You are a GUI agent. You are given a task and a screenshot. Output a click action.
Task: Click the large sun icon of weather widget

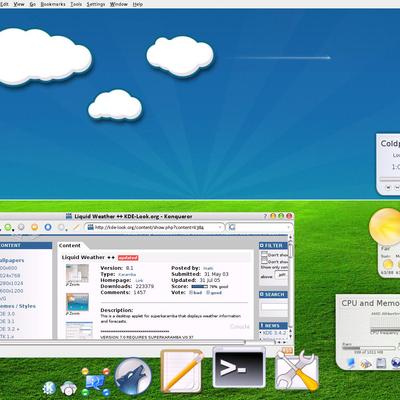385,227
